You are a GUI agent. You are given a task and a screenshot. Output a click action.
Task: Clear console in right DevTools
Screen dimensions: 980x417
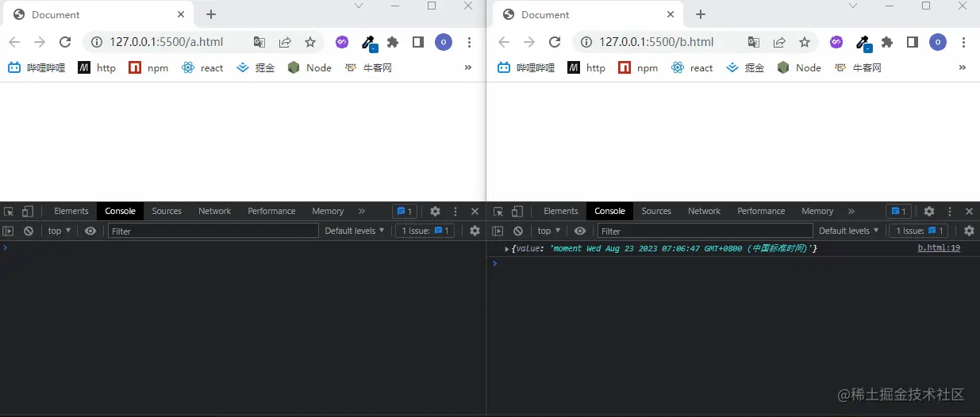coord(518,231)
